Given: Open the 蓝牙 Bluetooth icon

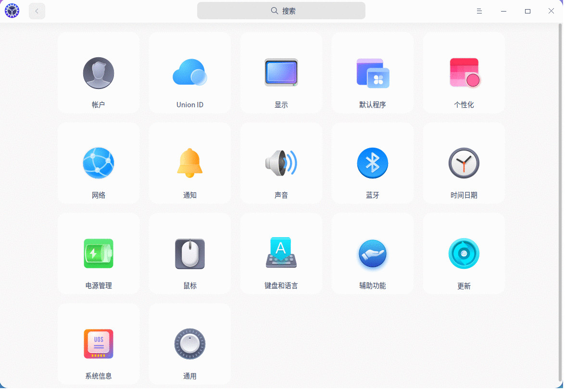Looking at the screenshot, I should point(373,163).
